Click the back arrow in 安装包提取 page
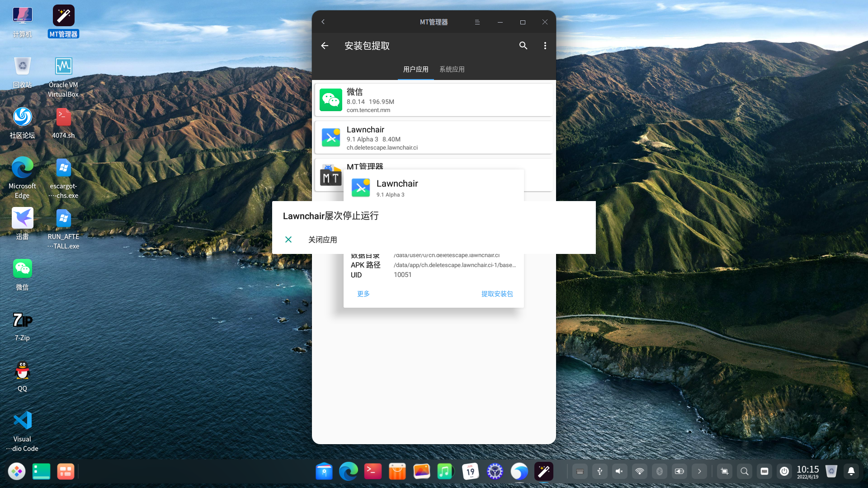The height and width of the screenshot is (488, 868). pos(324,46)
